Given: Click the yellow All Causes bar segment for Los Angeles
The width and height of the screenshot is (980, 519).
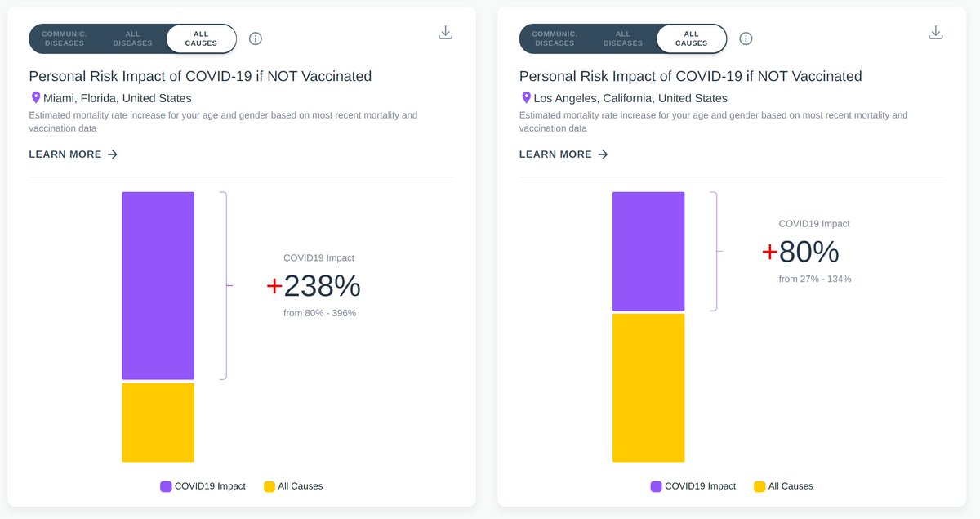Looking at the screenshot, I should [648, 388].
